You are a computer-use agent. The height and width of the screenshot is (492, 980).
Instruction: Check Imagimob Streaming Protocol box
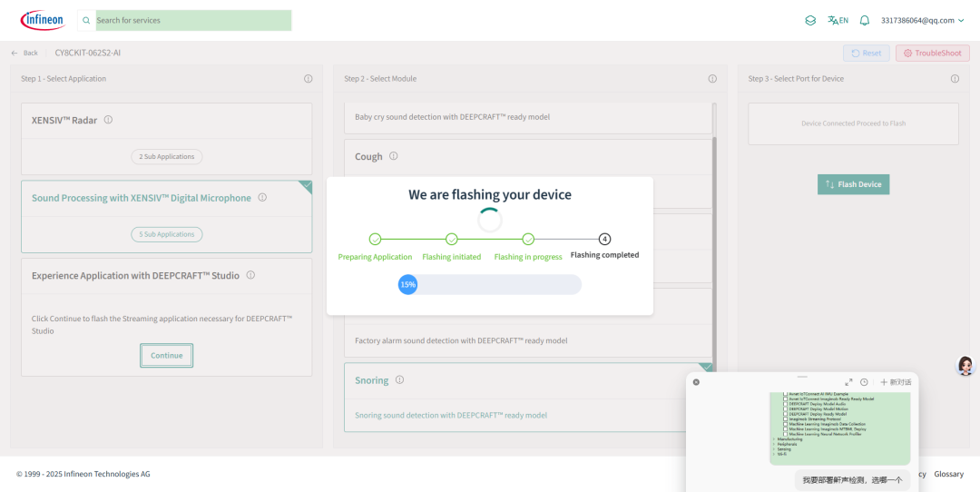(x=785, y=418)
